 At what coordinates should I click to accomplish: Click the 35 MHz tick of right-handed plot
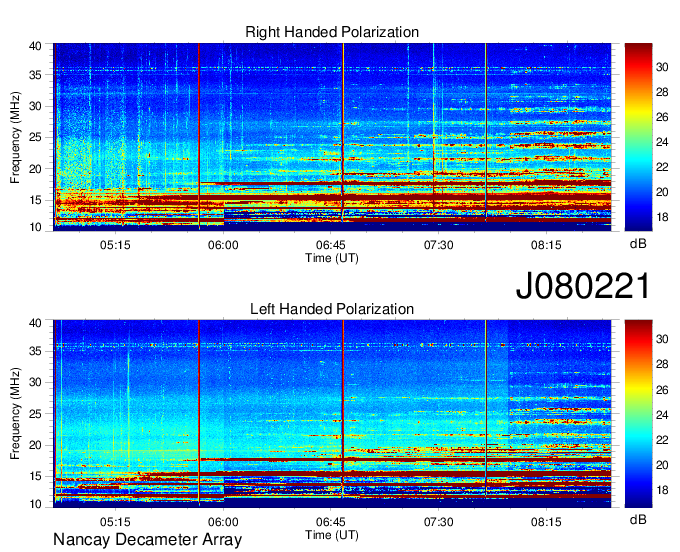35,75
